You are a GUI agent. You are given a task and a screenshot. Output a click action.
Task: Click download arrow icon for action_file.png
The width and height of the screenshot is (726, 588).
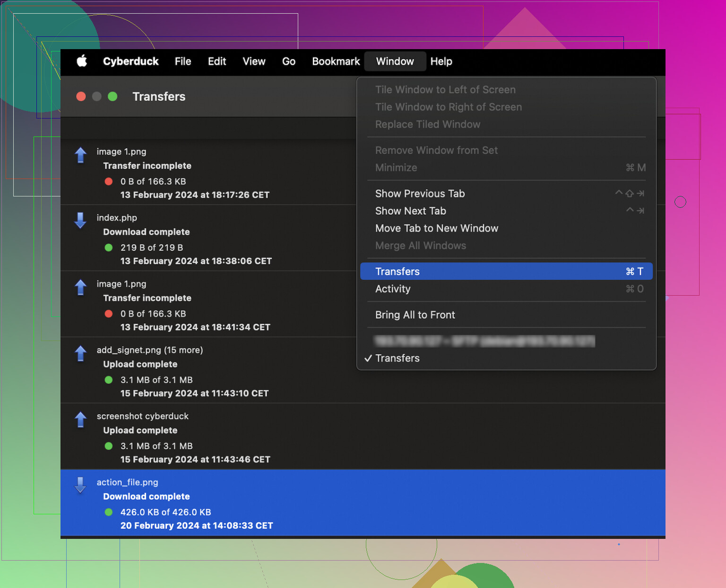point(81,485)
